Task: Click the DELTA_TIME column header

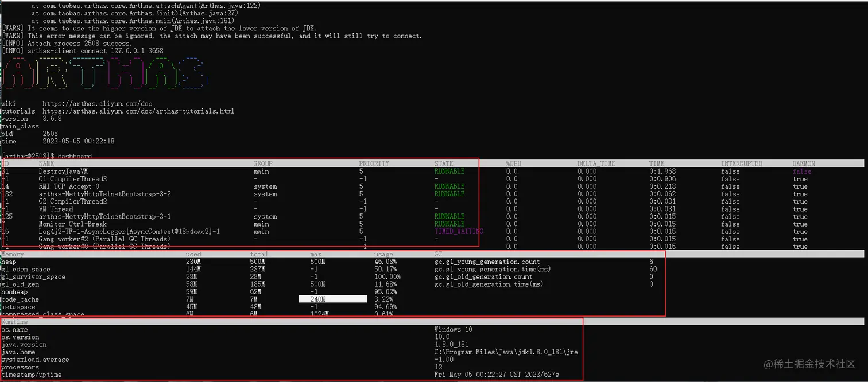Action: 596,163
